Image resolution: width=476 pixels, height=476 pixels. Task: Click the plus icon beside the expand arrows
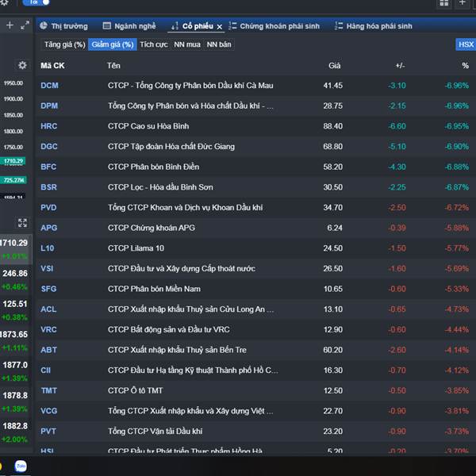coord(10,25)
